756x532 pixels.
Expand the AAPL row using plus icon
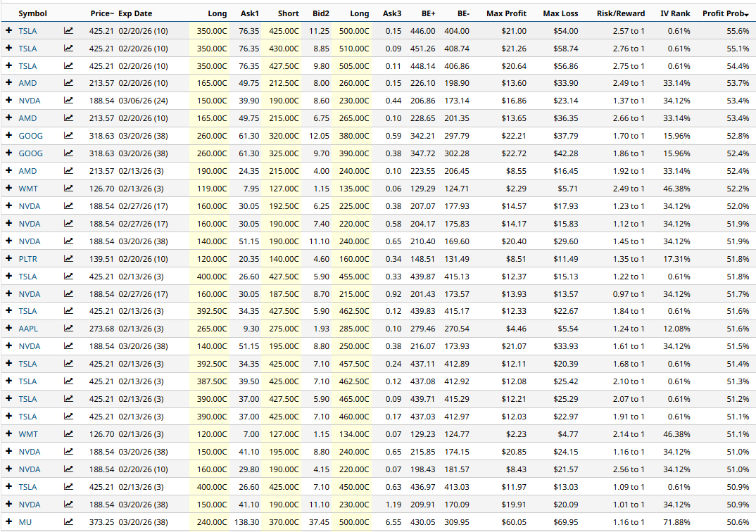(x=8, y=329)
